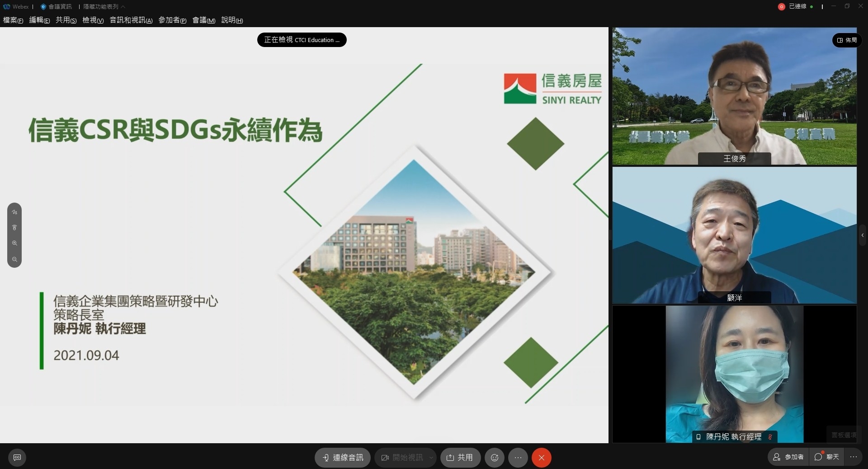
Task: Open the 音訊和視訊 menu
Action: click(131, 20)
